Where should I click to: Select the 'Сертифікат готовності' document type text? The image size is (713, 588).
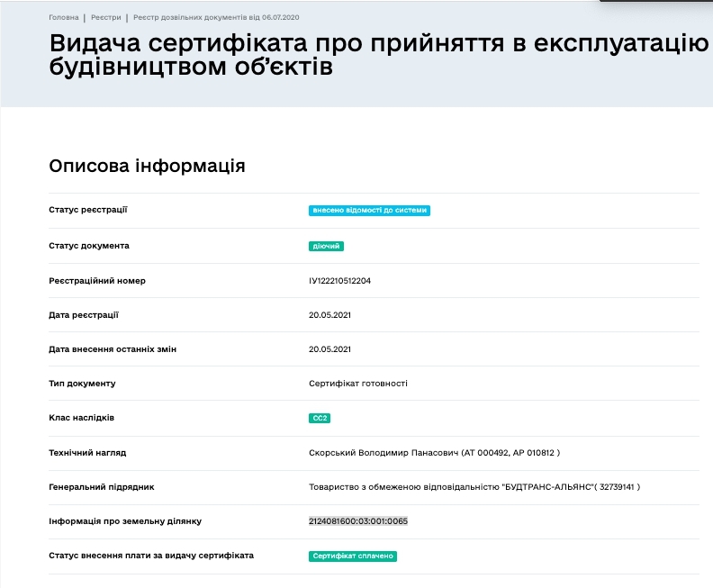pyautogui.click(x=358, y=384)
